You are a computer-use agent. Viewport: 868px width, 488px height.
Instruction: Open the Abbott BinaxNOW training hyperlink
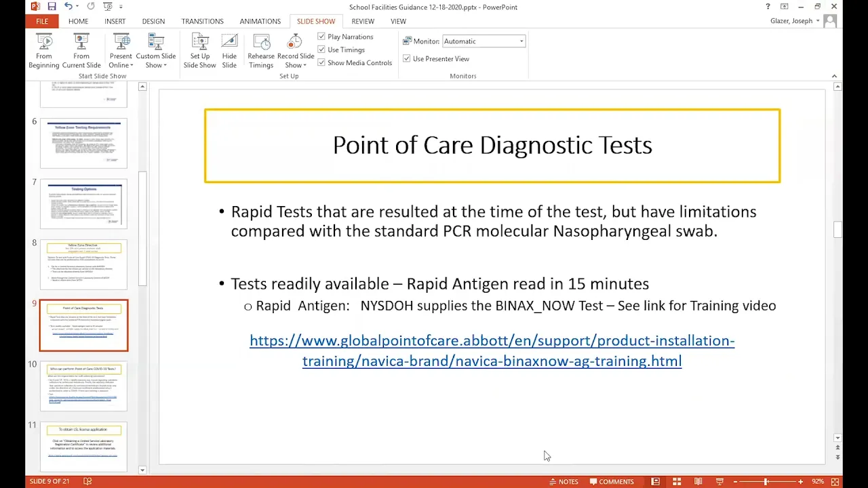tap(492, 350)
